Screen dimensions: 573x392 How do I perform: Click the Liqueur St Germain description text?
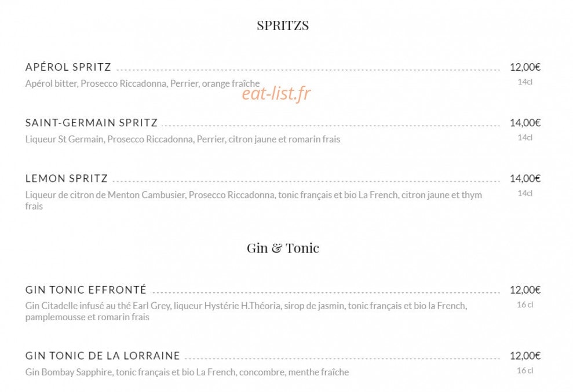(183, 139)
